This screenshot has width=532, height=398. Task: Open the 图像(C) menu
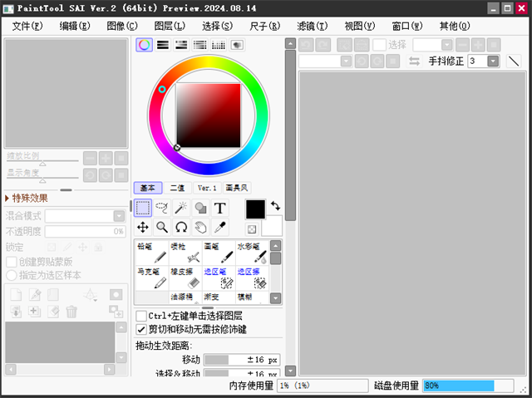point(122,26)
